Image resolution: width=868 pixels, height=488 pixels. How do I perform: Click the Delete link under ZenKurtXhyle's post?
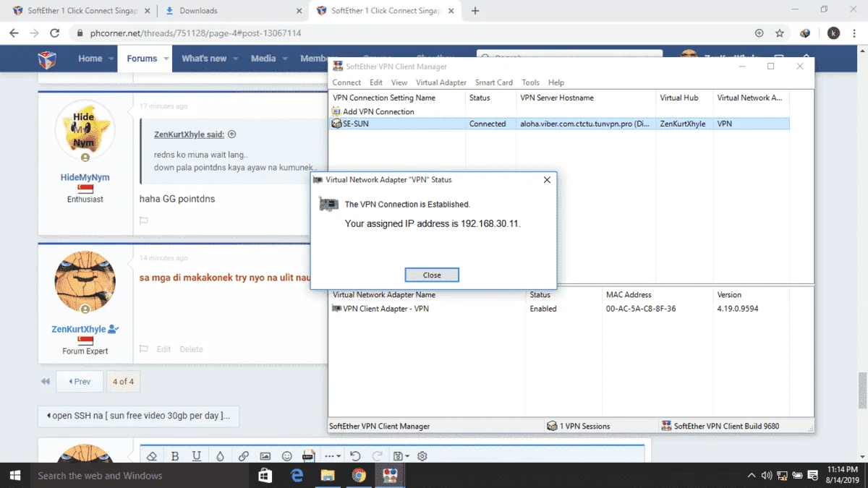pyautogui.click(x=191, y=349)
